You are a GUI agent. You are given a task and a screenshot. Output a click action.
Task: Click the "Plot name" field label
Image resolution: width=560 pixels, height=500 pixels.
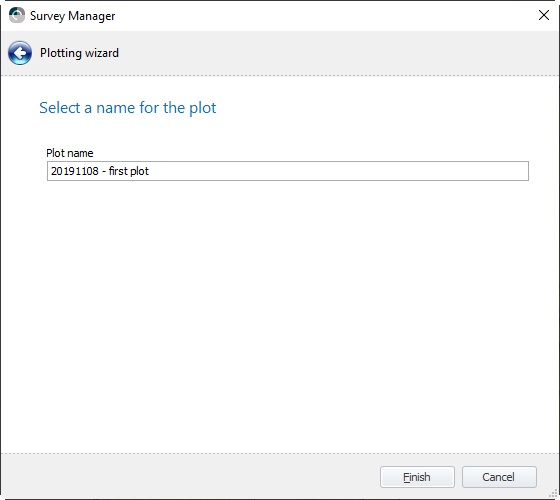tap(70, 153)
